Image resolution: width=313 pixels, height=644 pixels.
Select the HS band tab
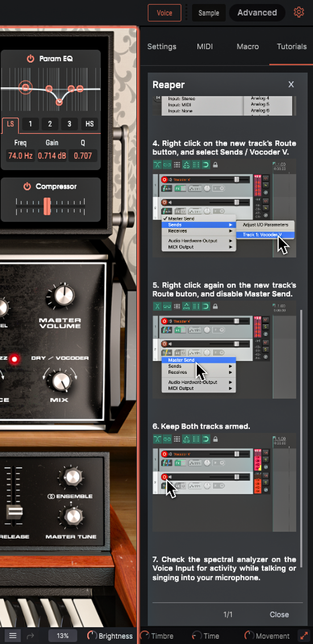click(89, 124)
